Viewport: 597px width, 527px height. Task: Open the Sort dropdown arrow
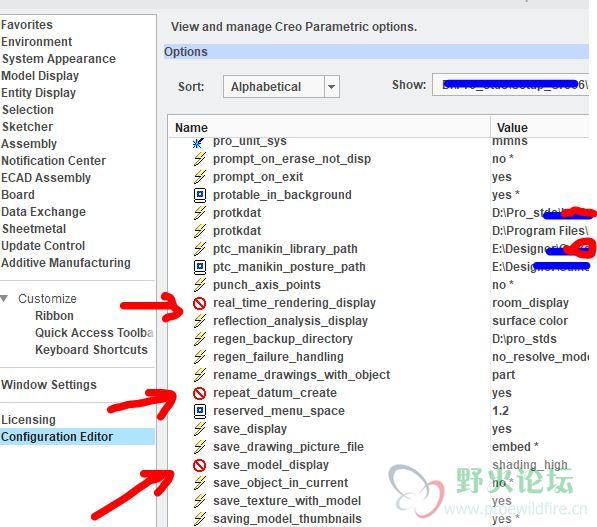pyautogui.click(x=332, y=87)
